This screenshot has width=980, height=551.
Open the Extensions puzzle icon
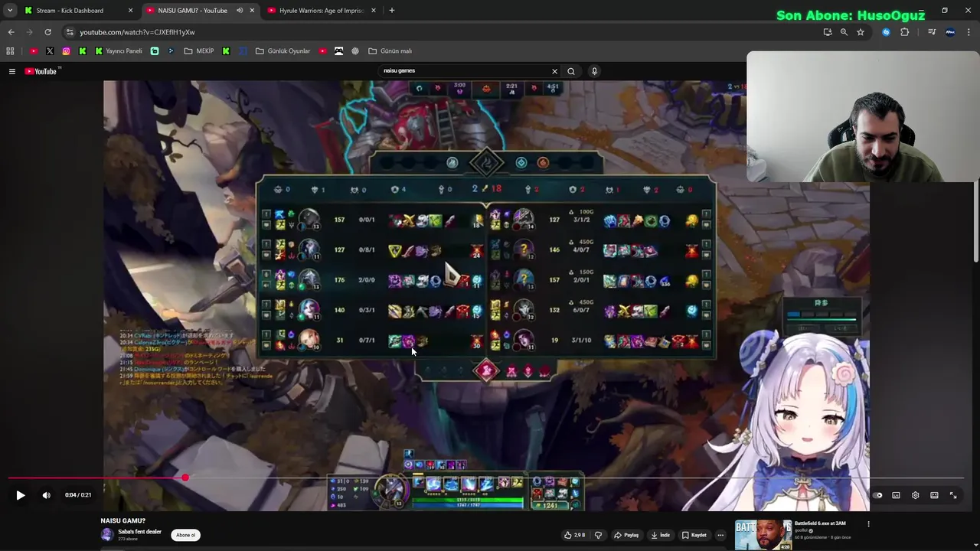tap(904, 32)
